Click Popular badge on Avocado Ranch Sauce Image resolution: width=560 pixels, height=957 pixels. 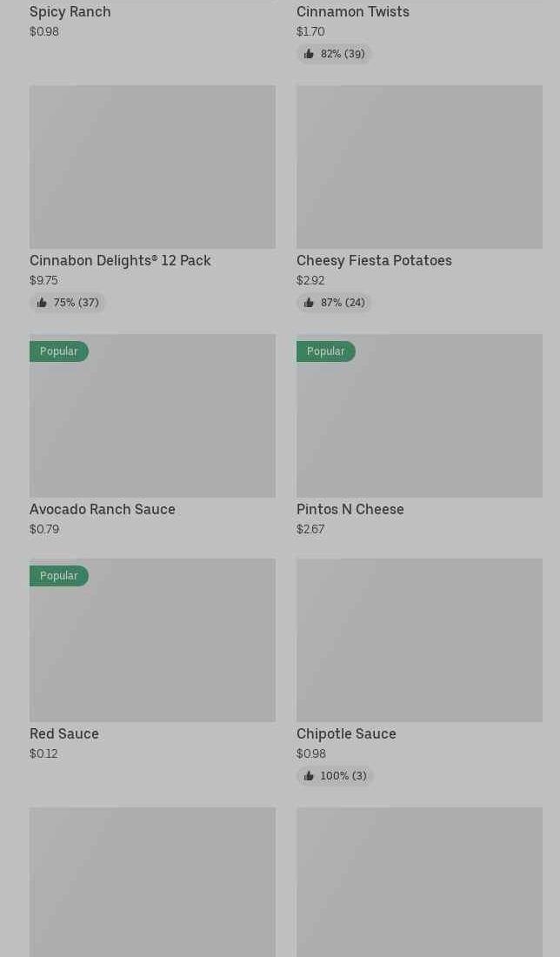(59, 351)
